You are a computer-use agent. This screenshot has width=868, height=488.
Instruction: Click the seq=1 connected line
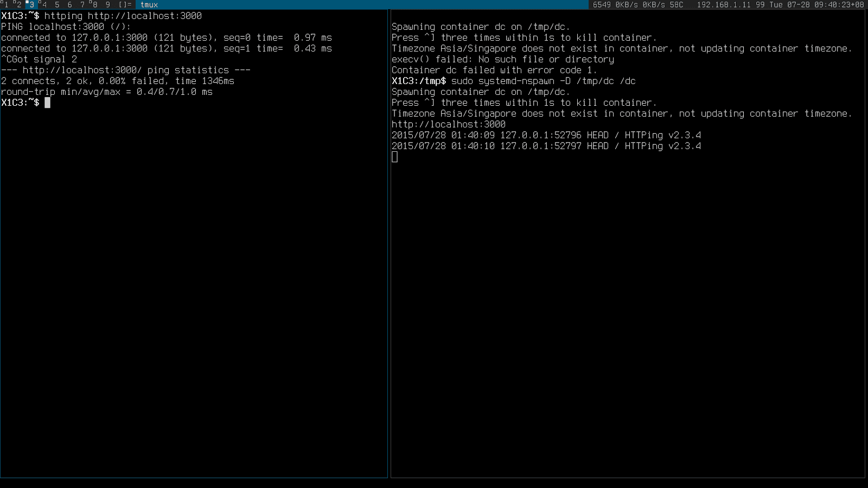(x=167, y=48)
